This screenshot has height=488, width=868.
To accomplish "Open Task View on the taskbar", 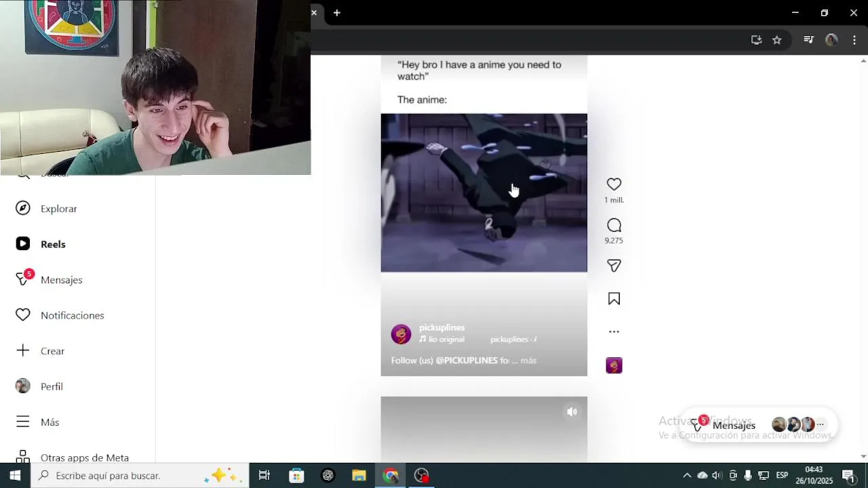I will point(264,475).
